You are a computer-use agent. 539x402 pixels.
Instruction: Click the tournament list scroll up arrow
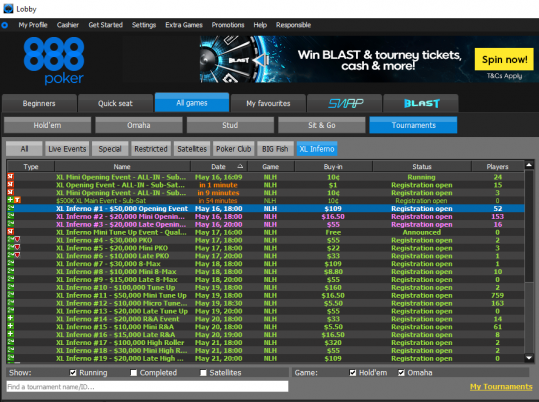click(529, 165)
